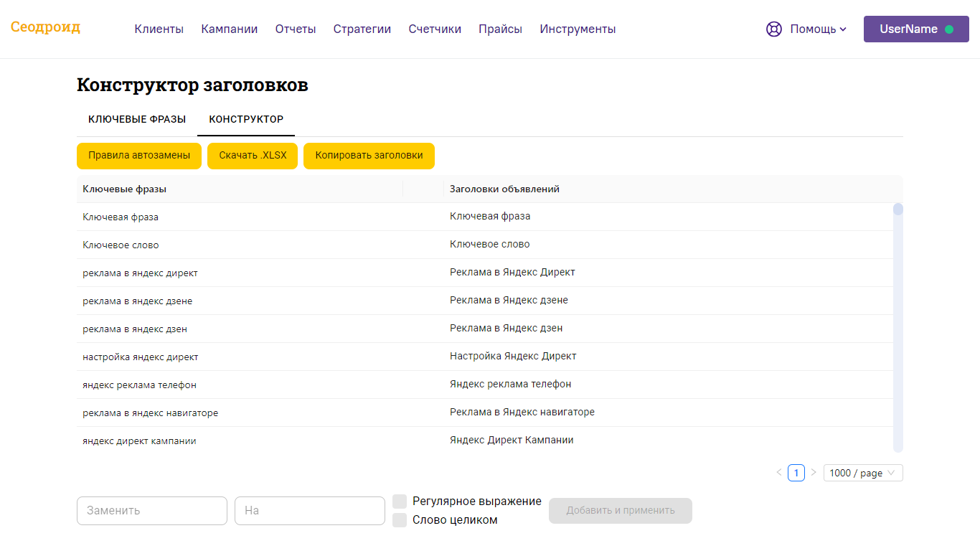The width and height of the screenshot is (980, 551).
Task: Open the UserName account menu
Action: [908, 29]
